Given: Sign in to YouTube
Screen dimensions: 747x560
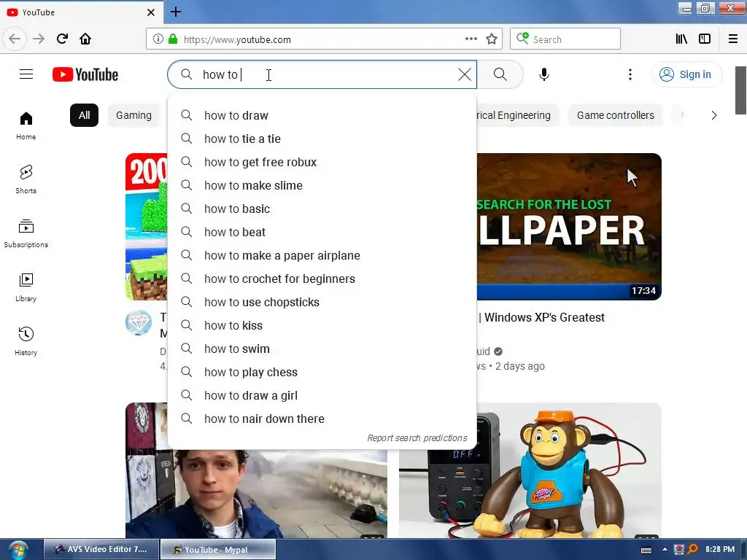Looking at the screenshot, I should tap(686, 74).
